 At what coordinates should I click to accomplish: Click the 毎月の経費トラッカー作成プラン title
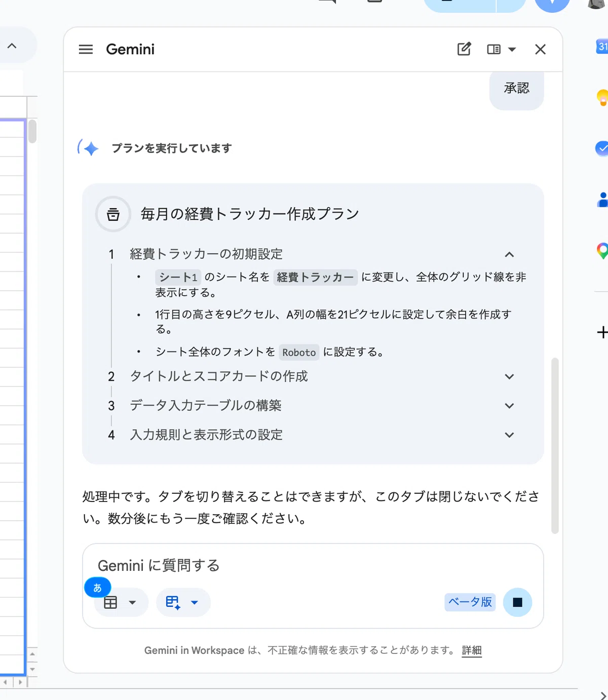tap(250, 214)
